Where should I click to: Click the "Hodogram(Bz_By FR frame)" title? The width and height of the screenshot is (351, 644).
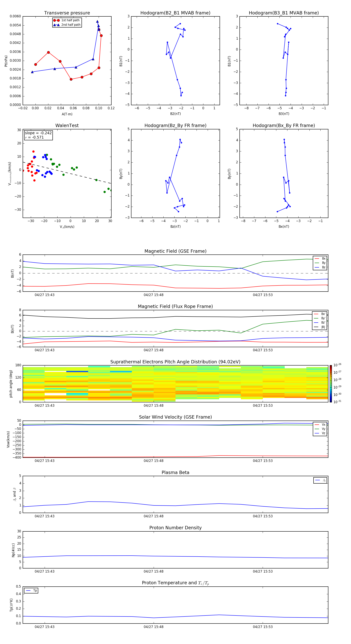tap(175, 125)
